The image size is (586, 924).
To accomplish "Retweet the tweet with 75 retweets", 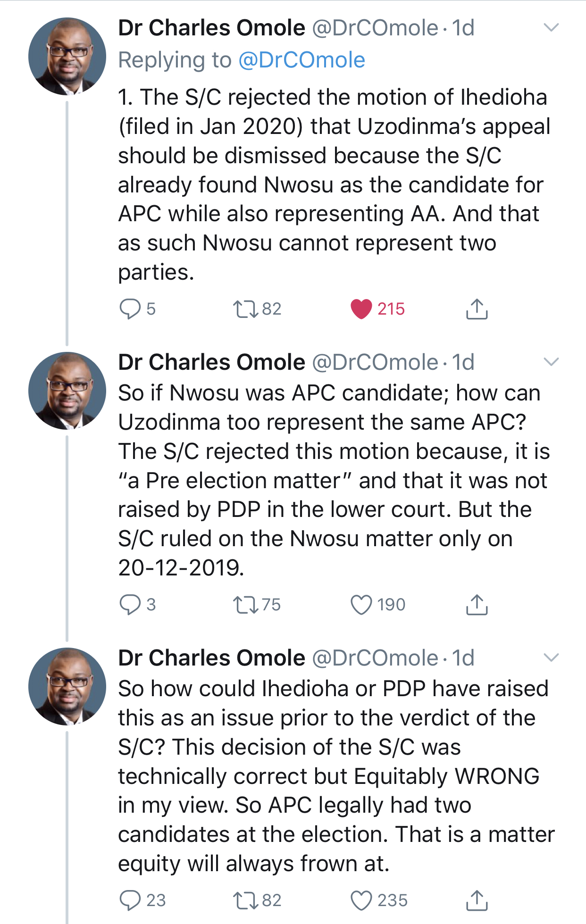I will pyautogui.click(x=246, y=605).
